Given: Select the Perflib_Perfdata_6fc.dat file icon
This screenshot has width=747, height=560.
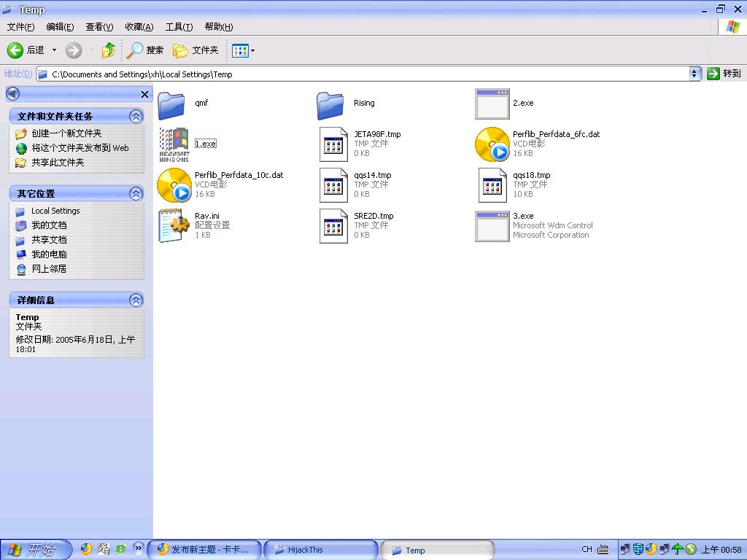Looking at the screenshot, I should (492, 144).
